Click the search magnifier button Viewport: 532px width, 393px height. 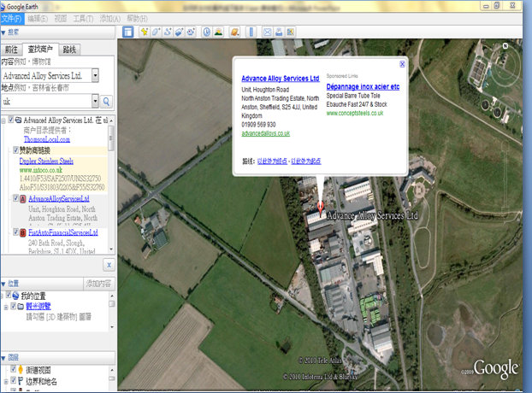(106, 102)
